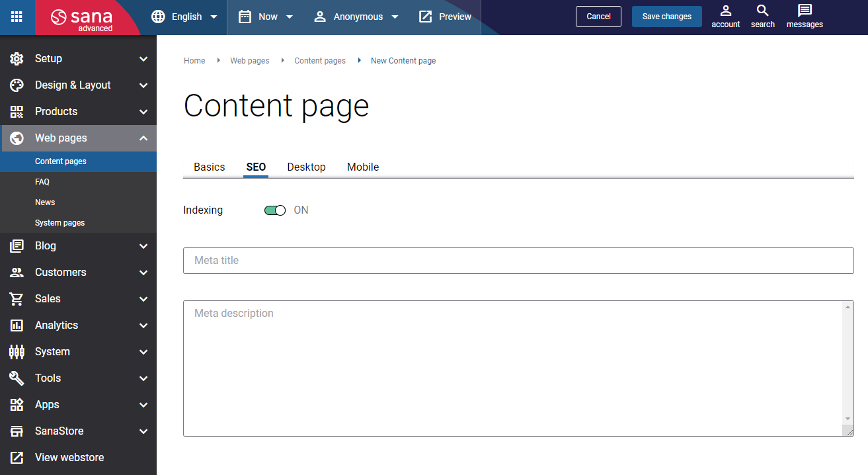The width and height of the screenshot is (868, 475).
Task: Open System pages in sidebar
Action: [x=79, y=223]
